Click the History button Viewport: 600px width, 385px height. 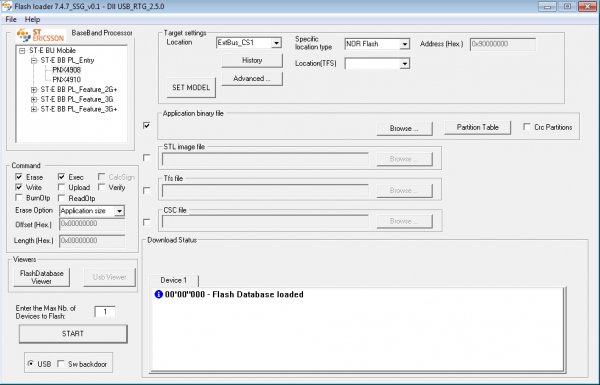pos(252,60)
